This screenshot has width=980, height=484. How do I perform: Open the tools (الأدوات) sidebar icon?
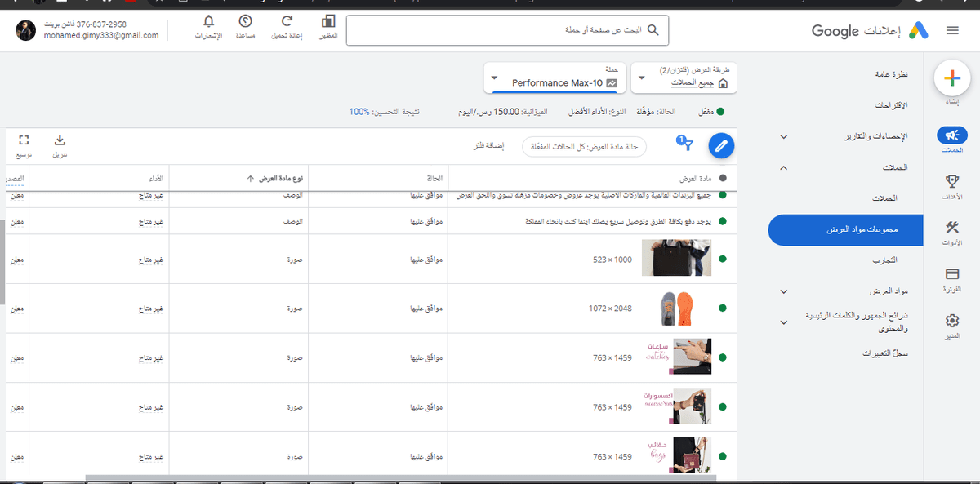click(x=951, y=228)
